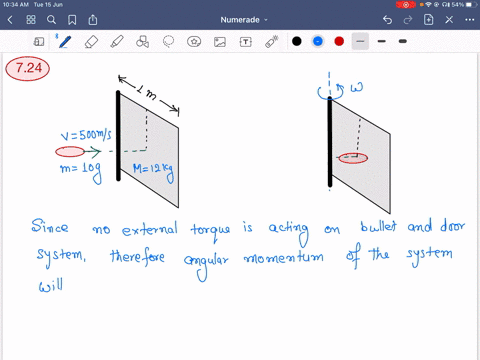Select the Pen tool
Screen dimensions: 480x360
[65, 42]
